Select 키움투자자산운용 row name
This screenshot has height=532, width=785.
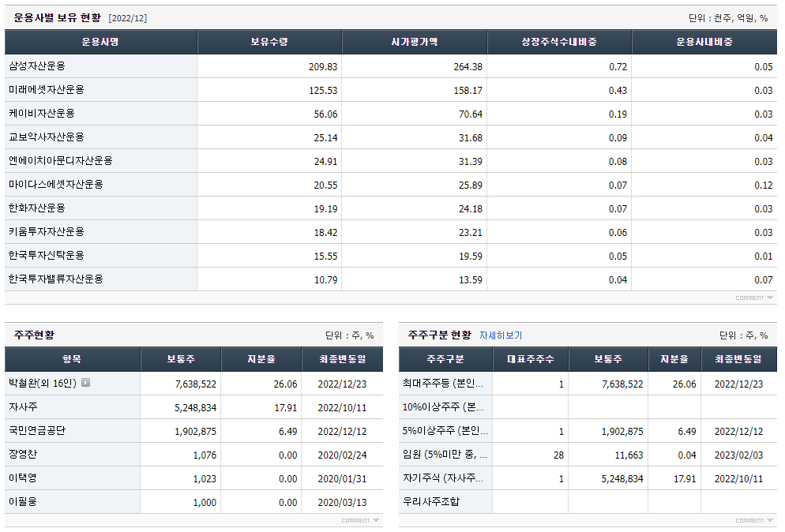click(46, 232)
